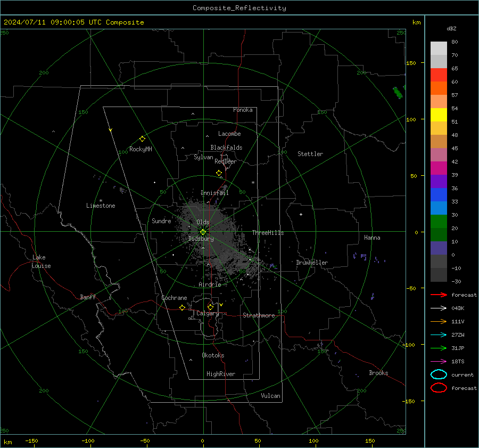This screenshot has height=448, width=479.
Task: Click the Strathmore label
Action: (x=259, y=315)
